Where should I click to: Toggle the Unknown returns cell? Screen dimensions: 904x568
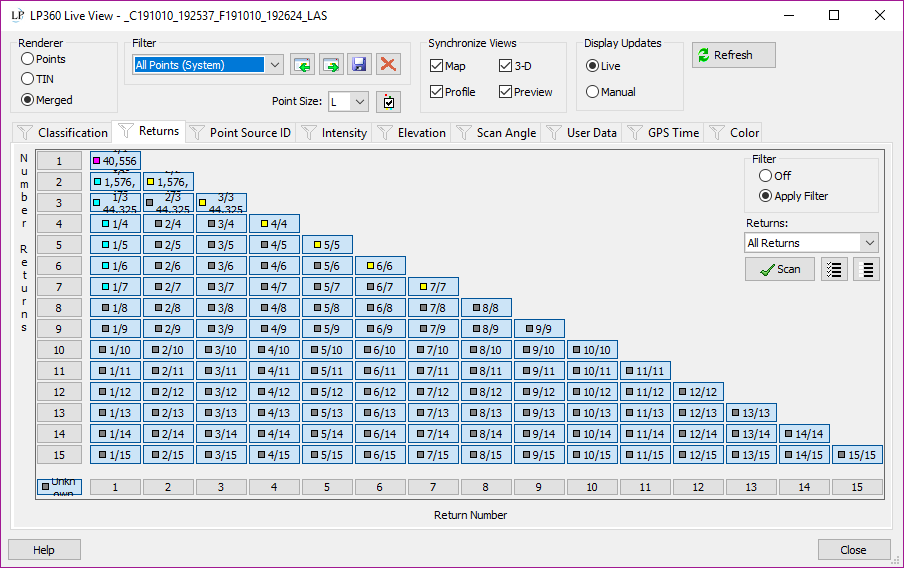59,487
